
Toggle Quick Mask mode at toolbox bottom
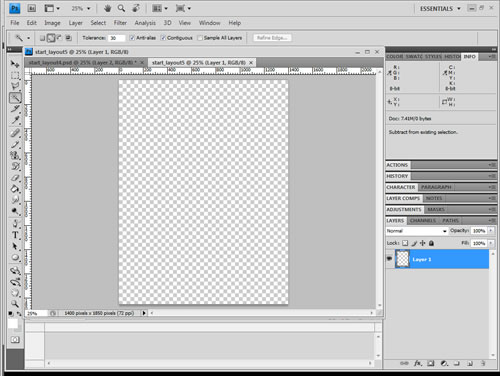15,340
